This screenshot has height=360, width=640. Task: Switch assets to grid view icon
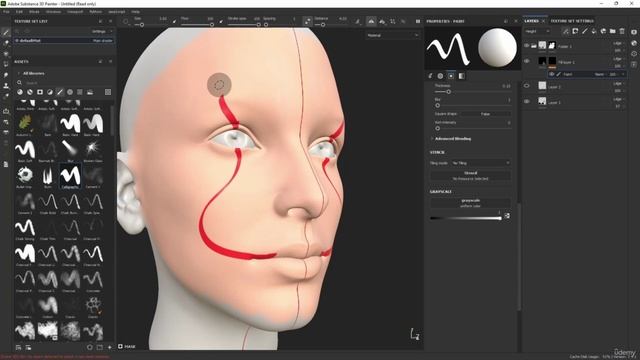(108, 92)
